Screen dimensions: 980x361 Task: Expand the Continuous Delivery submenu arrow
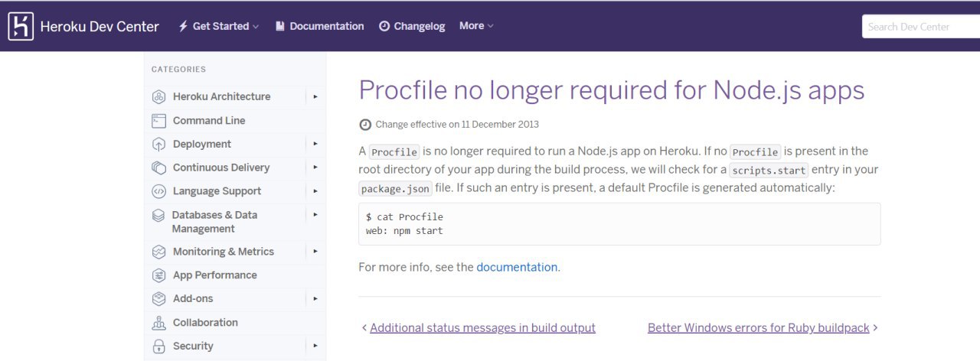[x=315, y=167]
